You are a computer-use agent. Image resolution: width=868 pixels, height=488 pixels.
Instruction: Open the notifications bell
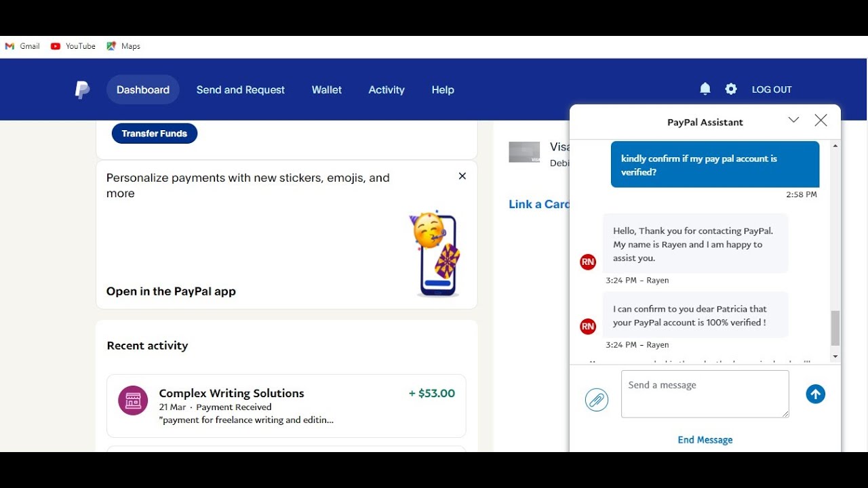click(705, 89)
